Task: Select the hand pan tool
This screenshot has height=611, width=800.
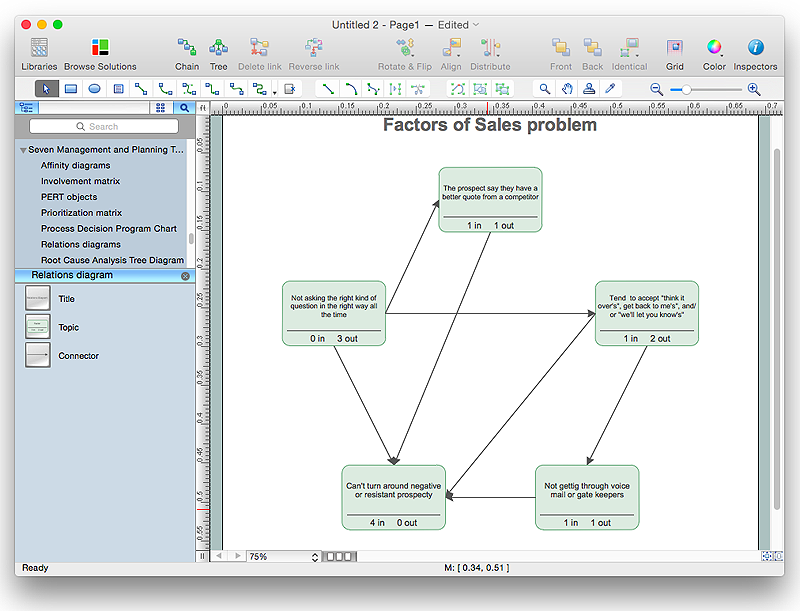Action: coord(567,89)
